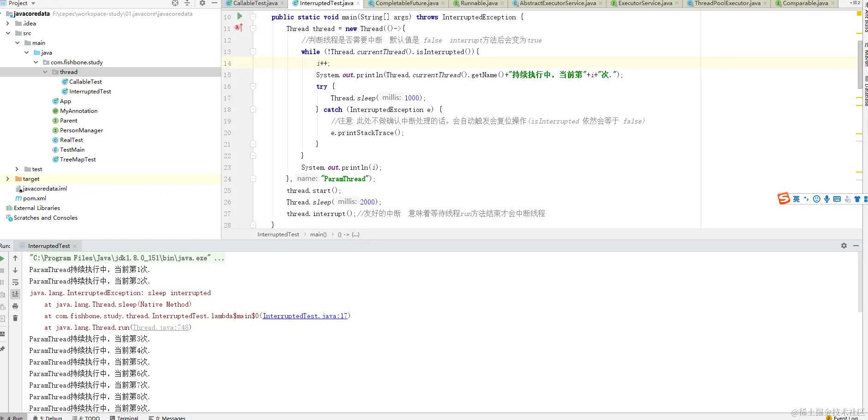Viewport: 868px width, 420px height.
Task: Click the up stack trace arrow
Action: (15, 258)
